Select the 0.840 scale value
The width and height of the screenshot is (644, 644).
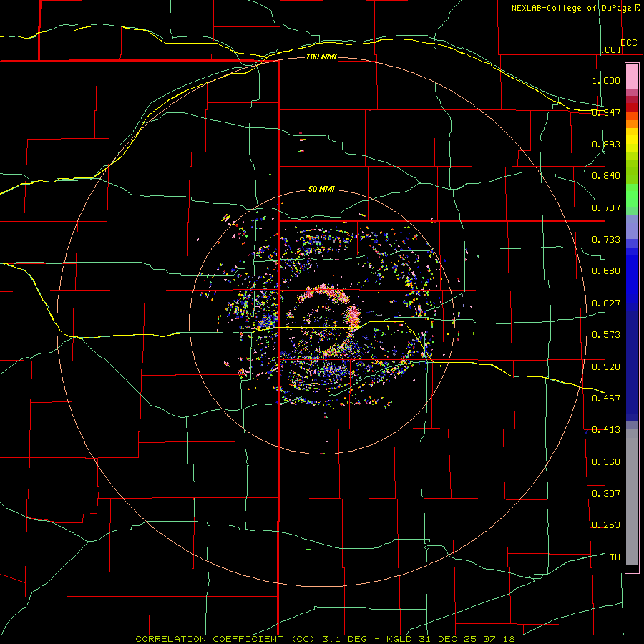coord(606,176)
